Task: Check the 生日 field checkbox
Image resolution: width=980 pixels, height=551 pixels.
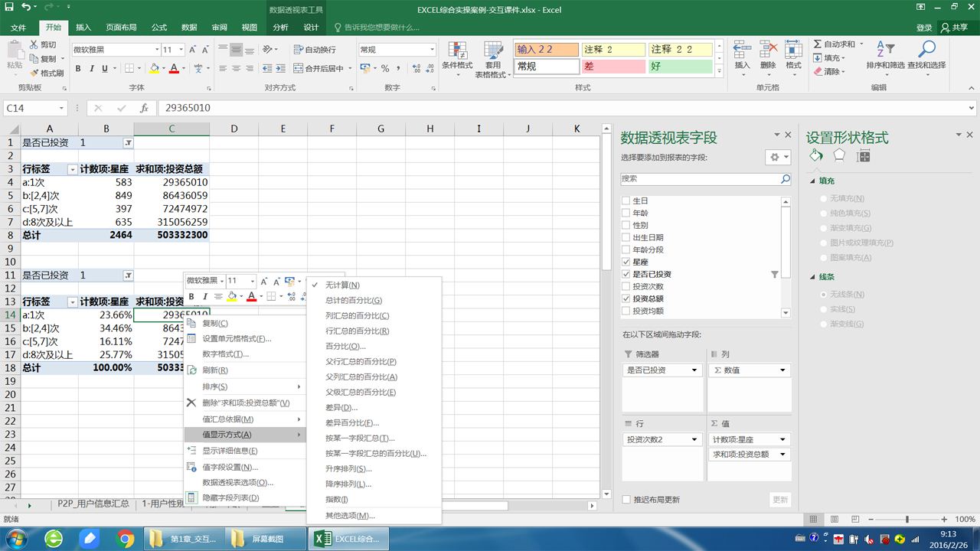Action: pyautogui.click(x=626, y=201)
